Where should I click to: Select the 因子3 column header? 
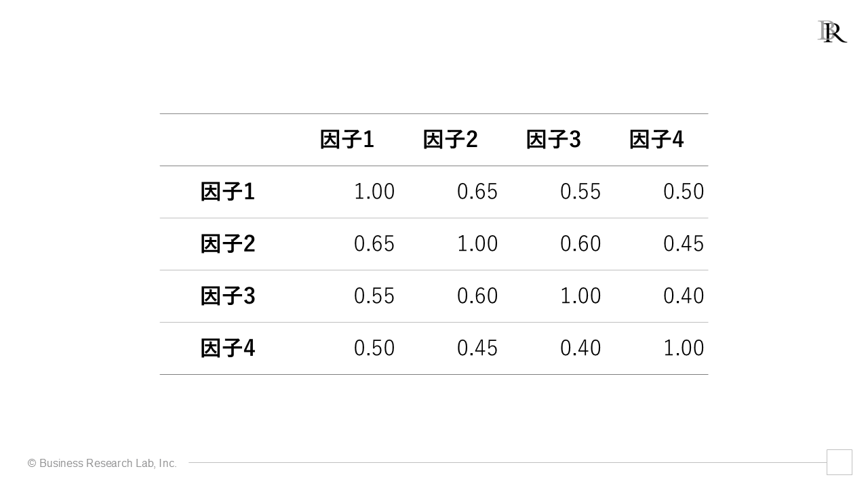[x=553, y=140]
